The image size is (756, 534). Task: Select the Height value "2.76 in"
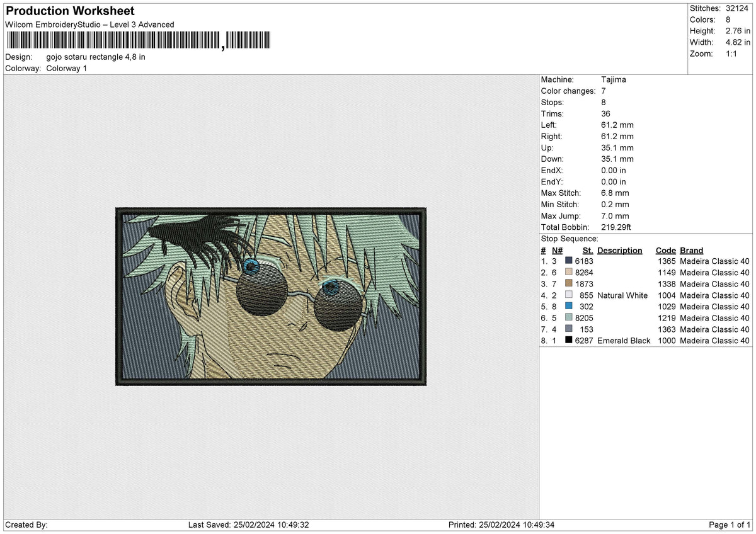point(739,31)
